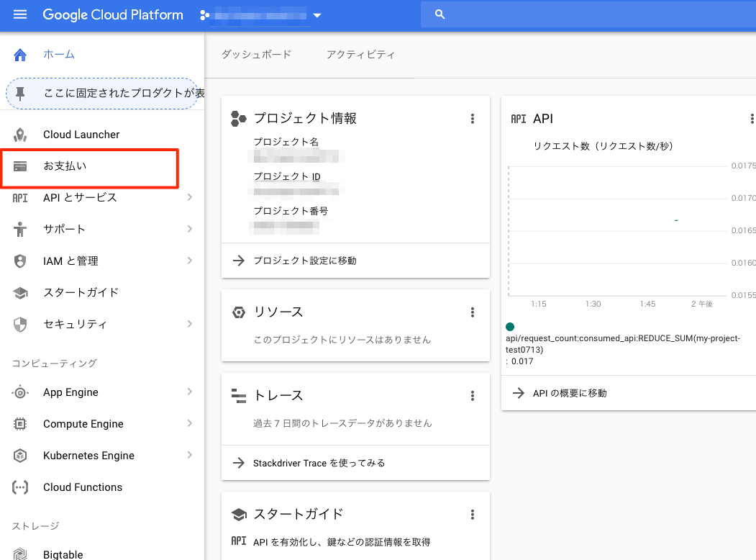Click inside the top search field
This screenshot has height=560, width=756.
pos(588,14)
